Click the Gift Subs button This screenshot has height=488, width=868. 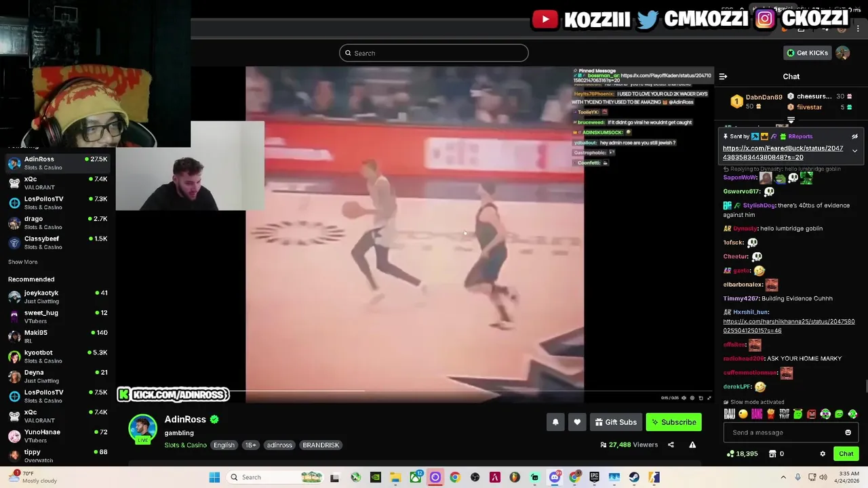point(616,422)
